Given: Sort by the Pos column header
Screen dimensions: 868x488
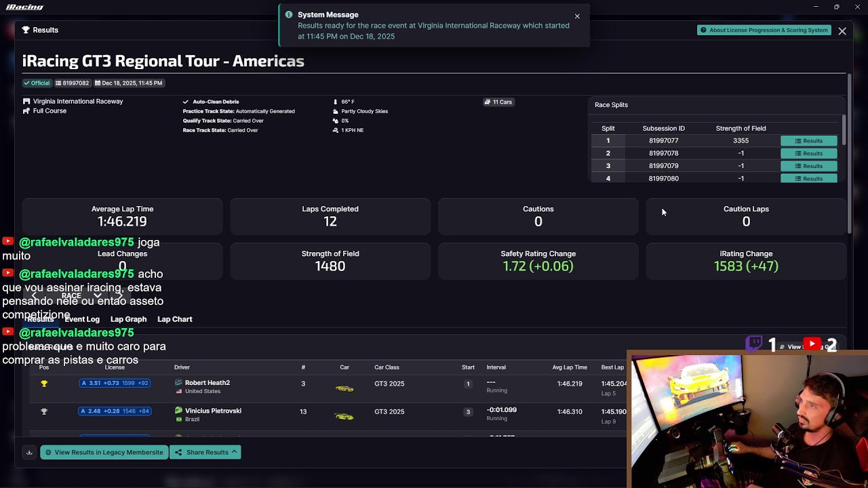Looking at the screenshot, I should pos(44,367).
